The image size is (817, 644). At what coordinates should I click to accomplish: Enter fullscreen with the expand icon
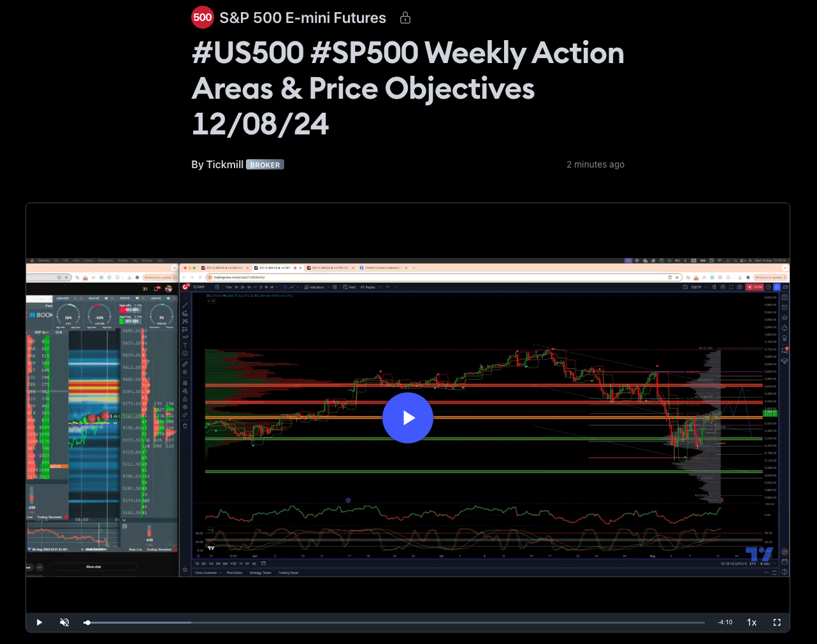click(x=777, y=622)
